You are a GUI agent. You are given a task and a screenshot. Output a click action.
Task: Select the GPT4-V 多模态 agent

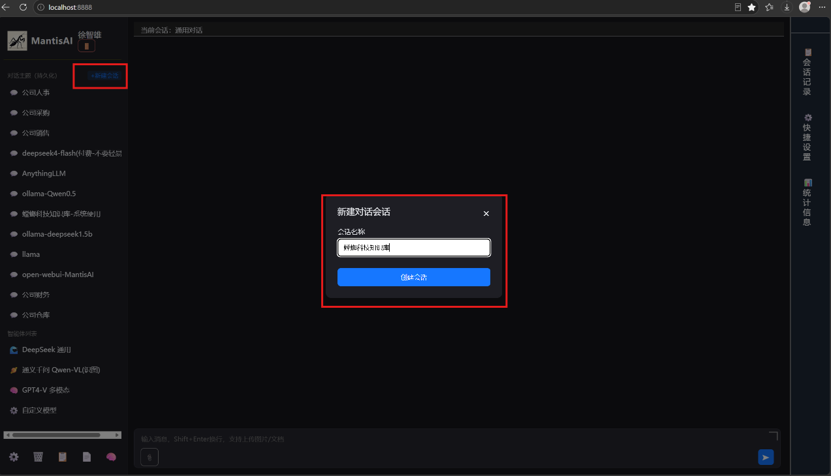tap(46, 390)
